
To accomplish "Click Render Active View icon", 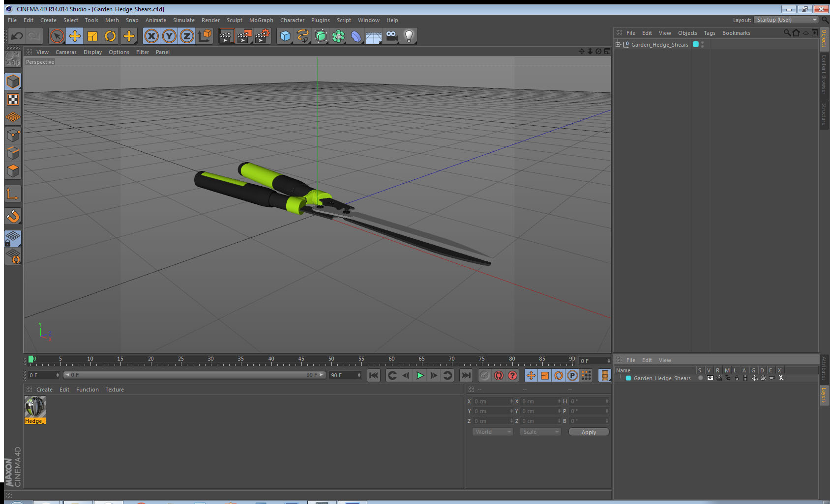I will (x=226, y=36).
